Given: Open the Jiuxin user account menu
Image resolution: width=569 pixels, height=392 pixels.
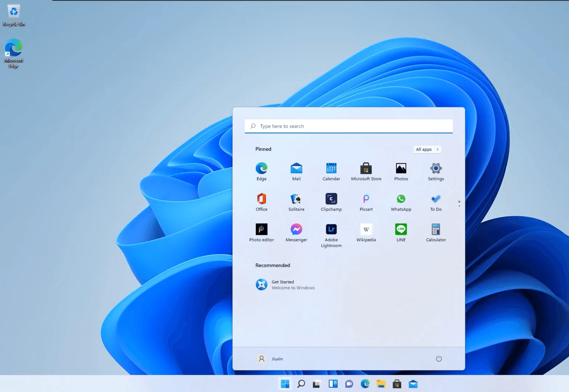Looking at the screenshot, I should [x=269, y=359].
